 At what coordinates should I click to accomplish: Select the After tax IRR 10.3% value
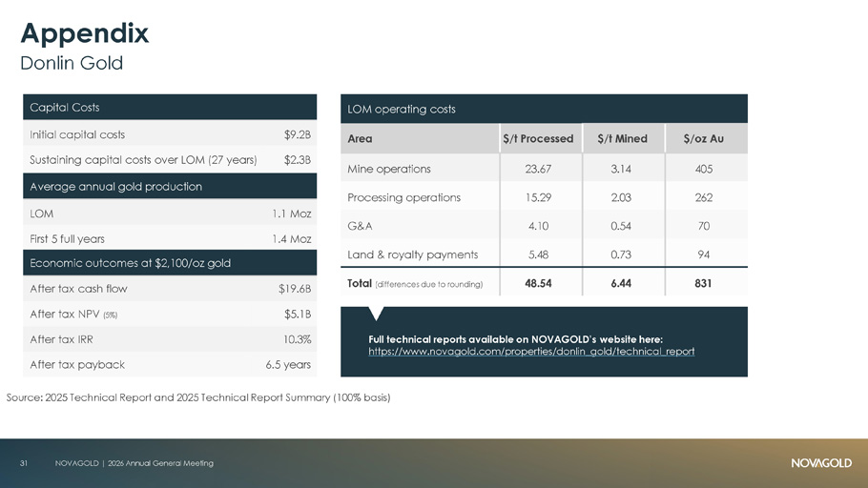click(297, 339)
